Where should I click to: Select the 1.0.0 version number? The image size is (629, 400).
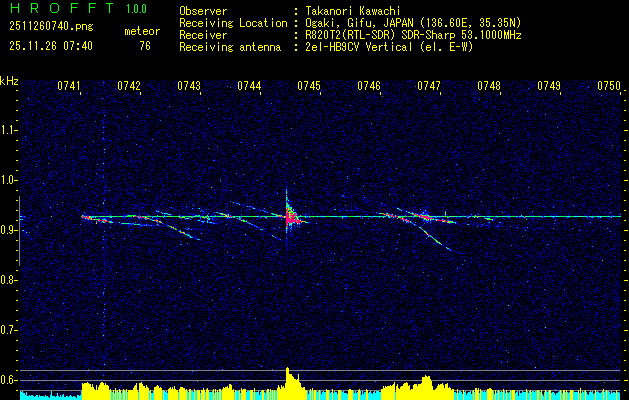[136, 8]
